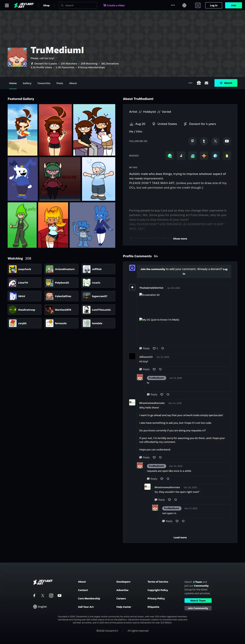Open TheGabriel25Artist's profile name link
This screenshot has height=644, width=245.
coord(151,288)
